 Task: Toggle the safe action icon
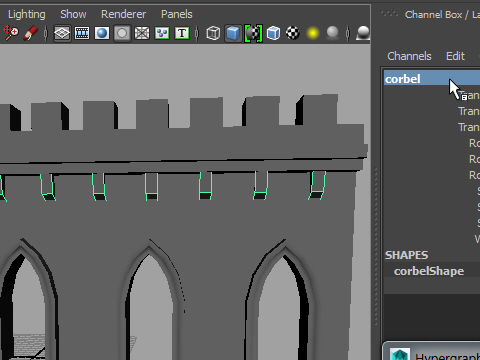point(162,33)
